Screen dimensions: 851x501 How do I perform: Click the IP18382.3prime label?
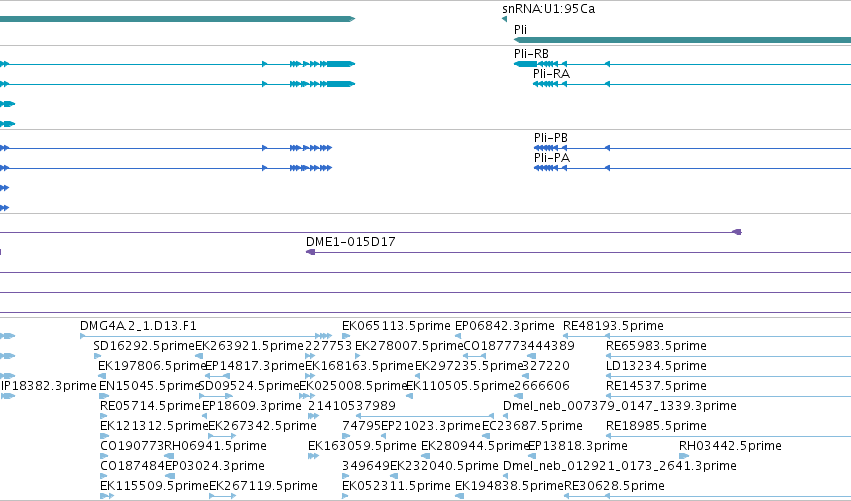[48, 386]
